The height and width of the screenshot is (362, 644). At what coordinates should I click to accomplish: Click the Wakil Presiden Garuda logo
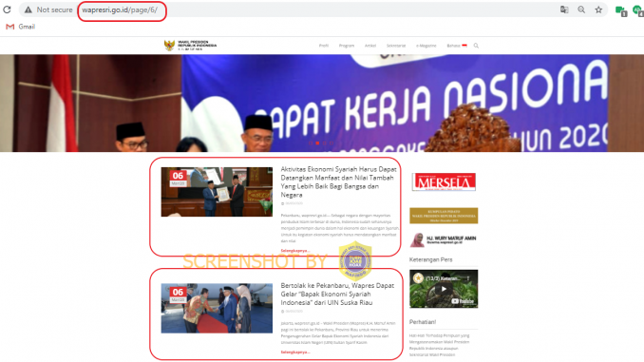(x=190, y=46)
